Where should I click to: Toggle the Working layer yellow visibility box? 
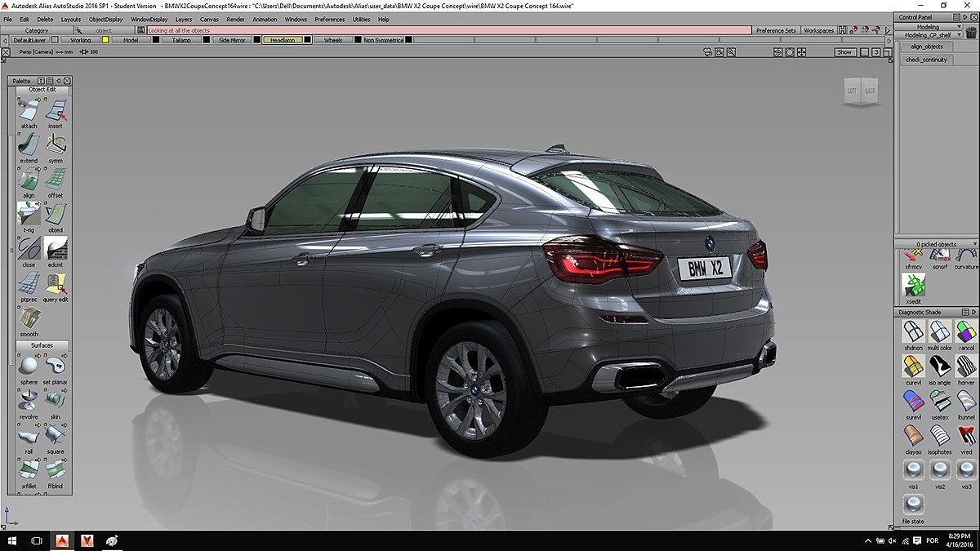point(105,40)
